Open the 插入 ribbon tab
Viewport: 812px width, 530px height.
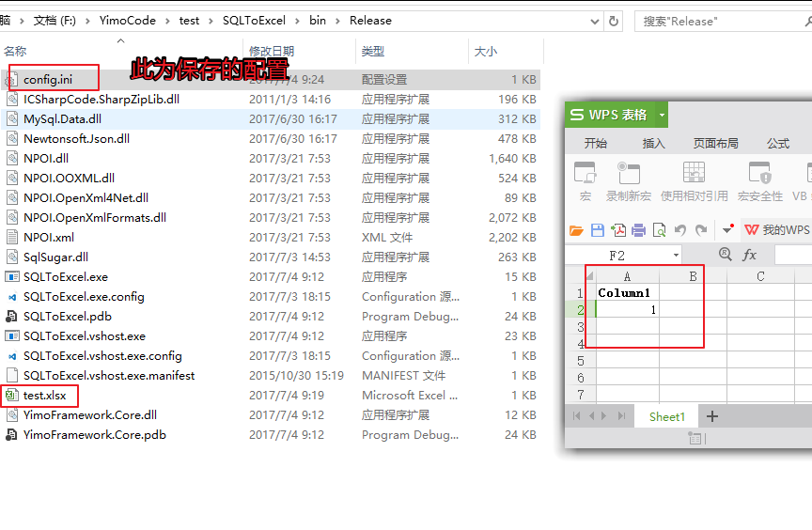click(x=653, y=144)
